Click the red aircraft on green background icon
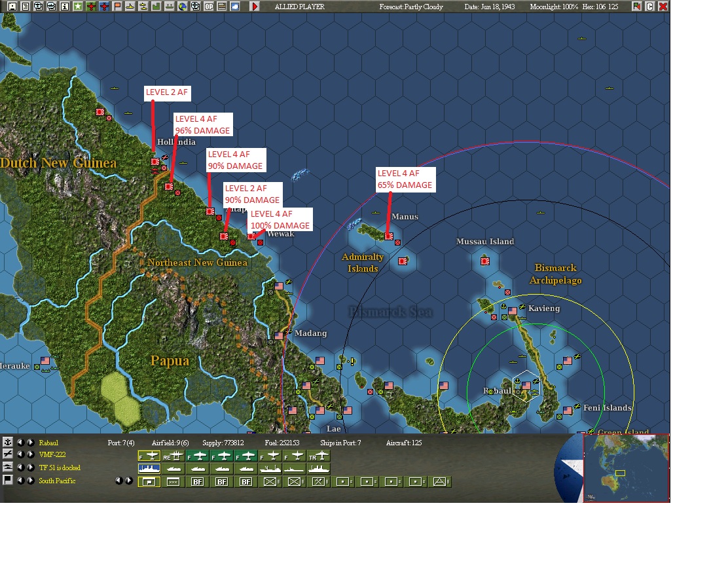Image resolution: width=709 pixels, height=588 pixels. point(91,7)
